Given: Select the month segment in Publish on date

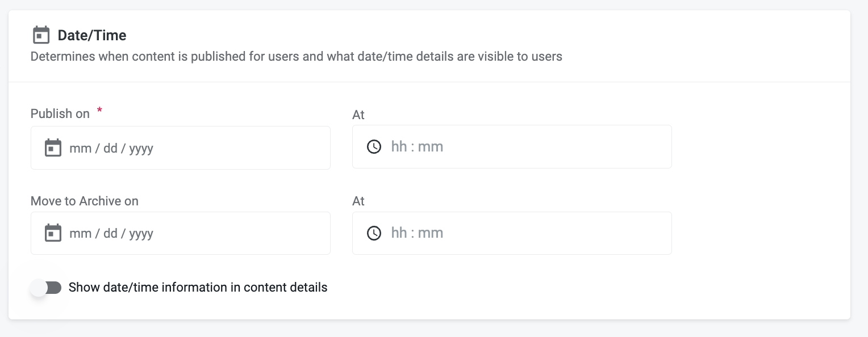Looking at the screenshot, I should (x=79, y=149).
